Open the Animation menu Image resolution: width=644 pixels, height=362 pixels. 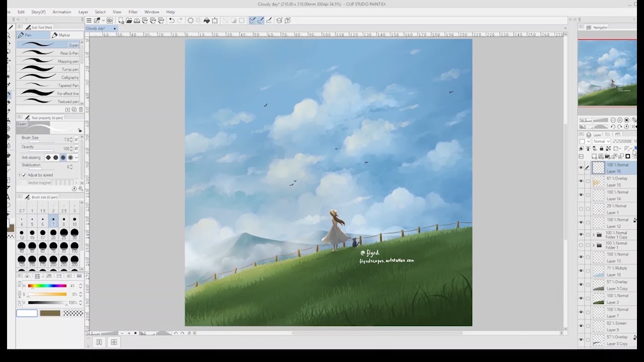[x=62, y=12]
